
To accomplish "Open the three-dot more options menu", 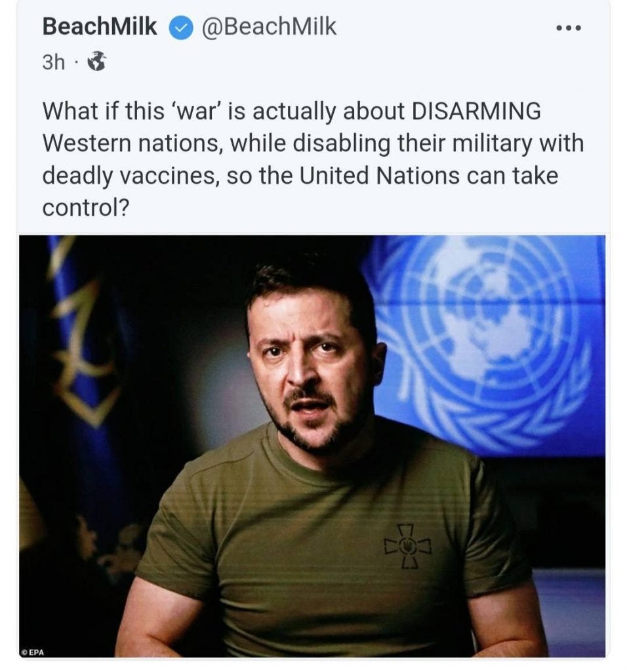I will (569, 28).
